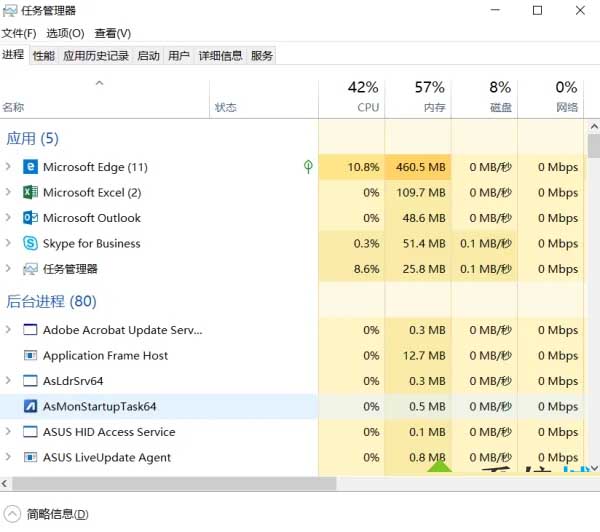Click the 12.7 MB Application Frame Host cell

click(x=418, y=355)
